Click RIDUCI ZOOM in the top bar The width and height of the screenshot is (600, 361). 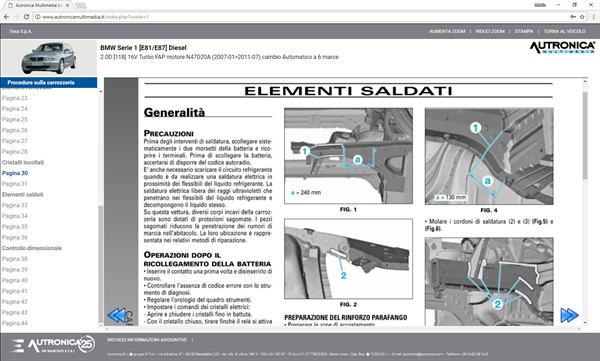coord(490,31)
